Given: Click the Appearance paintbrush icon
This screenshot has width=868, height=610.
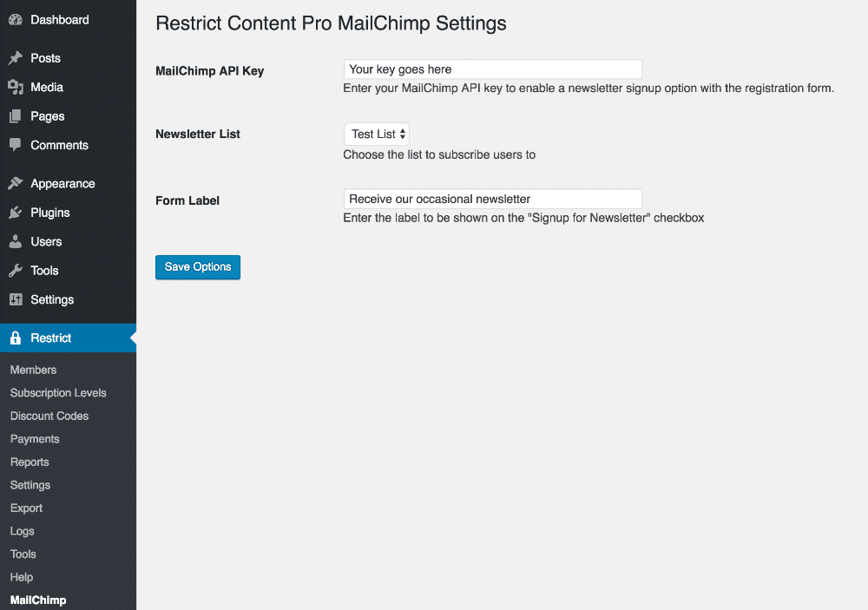Looking at the screenshot, I should [16, 184].
